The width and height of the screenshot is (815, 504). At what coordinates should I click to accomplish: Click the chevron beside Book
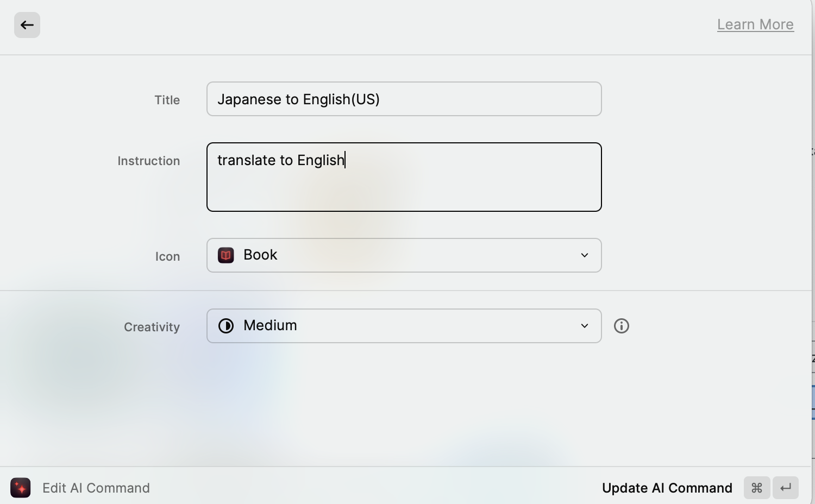coord(585,255)
